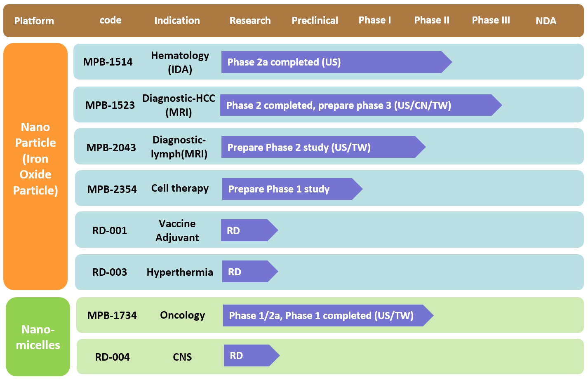This screenshot has width=588, height=380.
Task: Click the RD arrow in the RD-003 row
Action: pyautogui.click(x=250, y=272)
